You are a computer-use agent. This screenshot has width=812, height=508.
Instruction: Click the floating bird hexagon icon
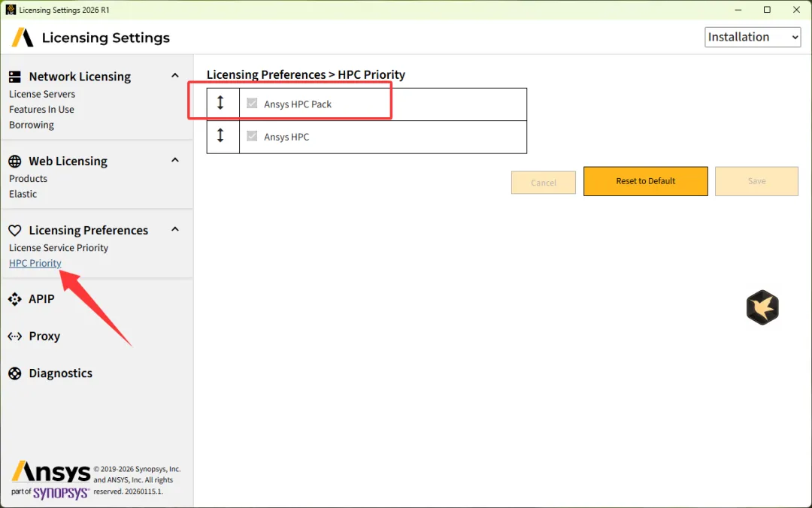(x=762, y=307)
